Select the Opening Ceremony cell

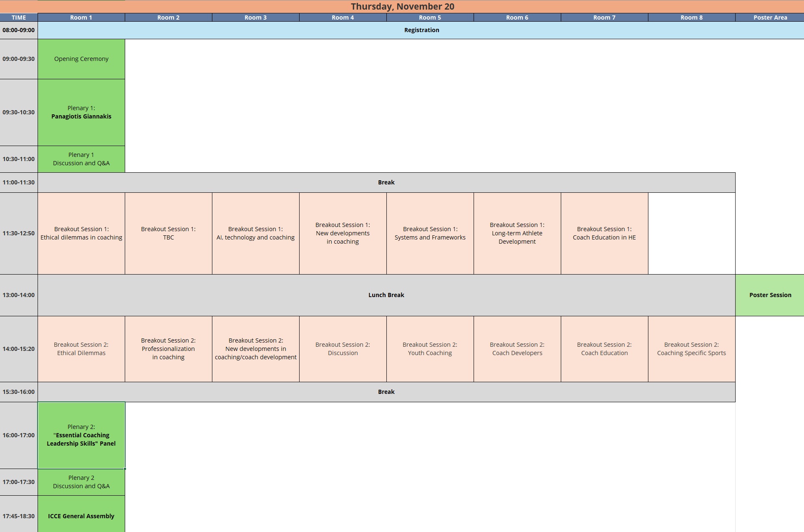[81, 59]
